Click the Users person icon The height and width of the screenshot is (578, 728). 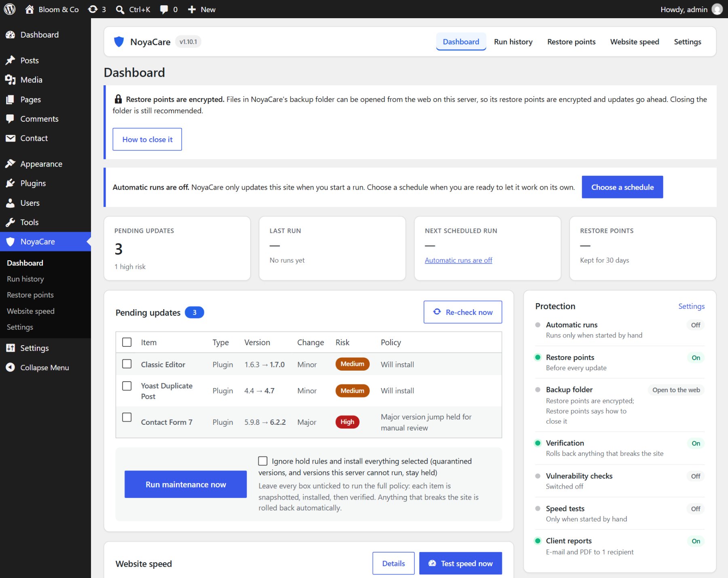click(x=11, y=203)
